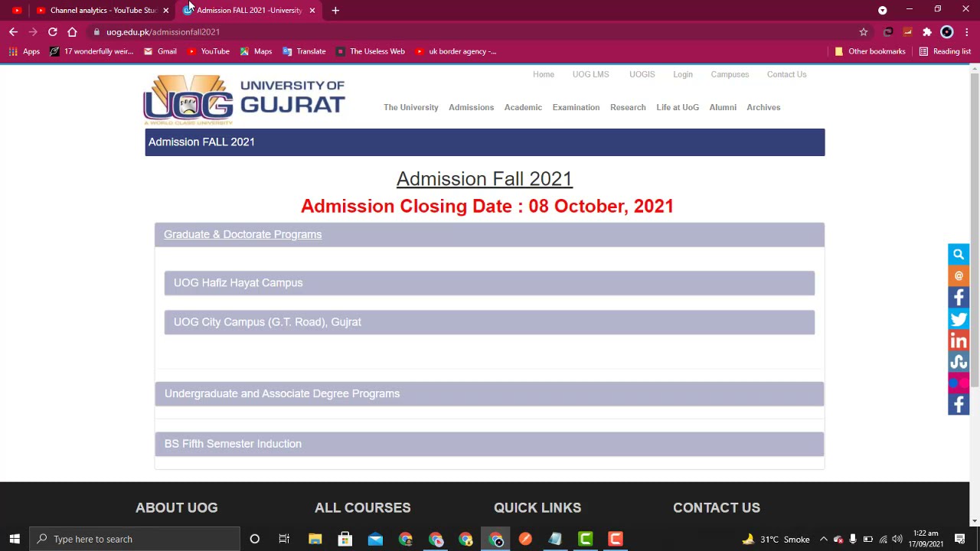Open the Chrome three-dot menu
980x551 pixels.
[967, 31]
